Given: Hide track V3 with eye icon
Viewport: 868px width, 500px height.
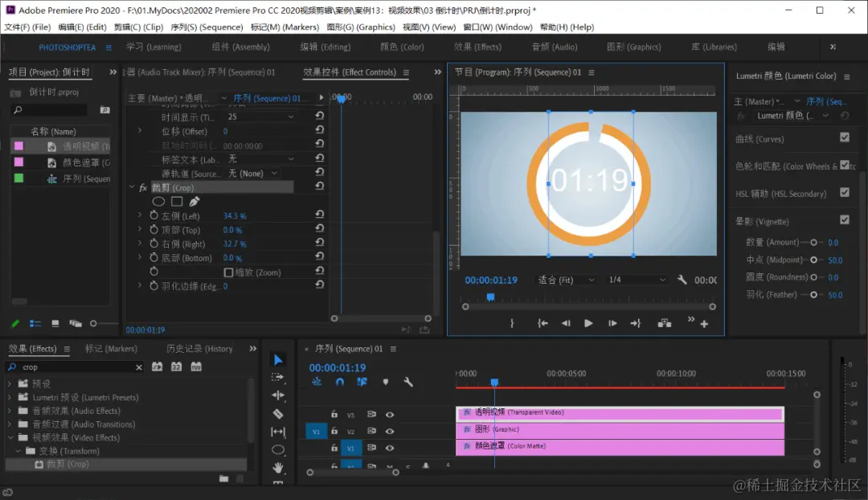Looking at the screenshot, I should tap(390, 414).
